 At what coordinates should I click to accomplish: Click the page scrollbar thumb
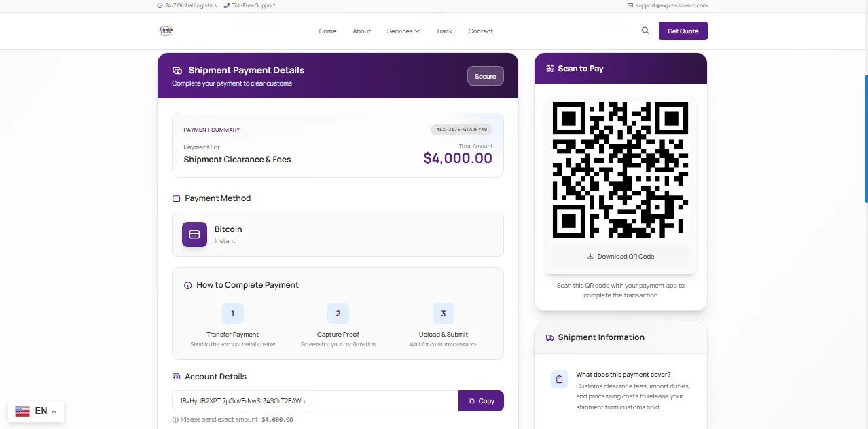pyautogui.click(x=866, y=139)
